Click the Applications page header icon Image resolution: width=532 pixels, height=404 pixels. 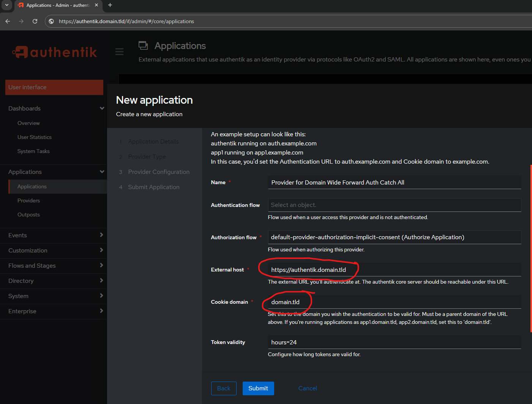click(143, 46)
